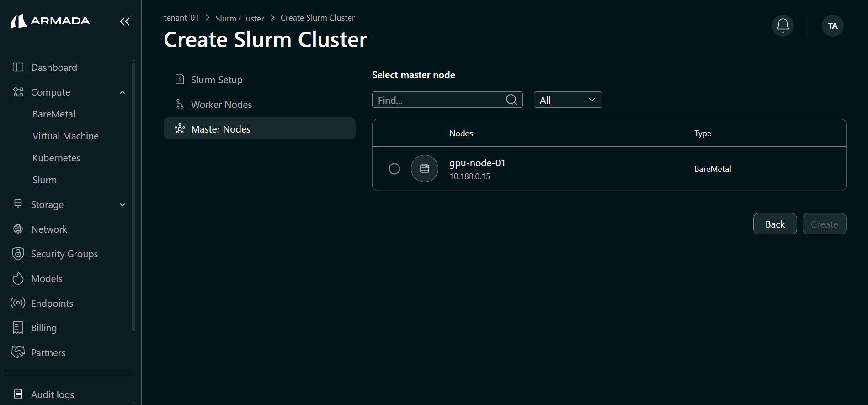Open the All type filter dropdown
Image resolution: width=868 pixels, height=405 pixels.
[568, 100]
